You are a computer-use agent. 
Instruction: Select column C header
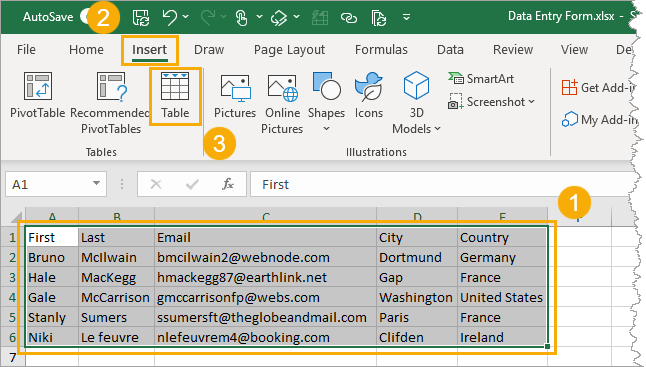(265, 217)
